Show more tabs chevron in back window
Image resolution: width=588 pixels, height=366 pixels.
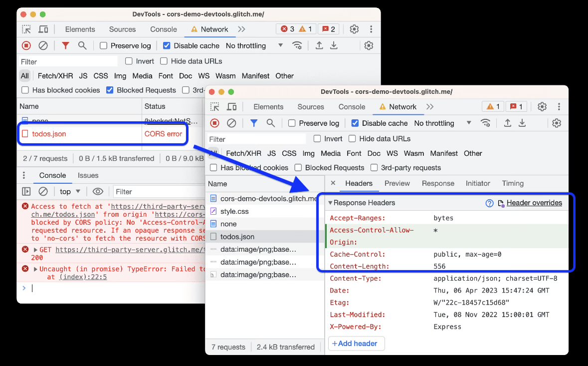(241, 29)
